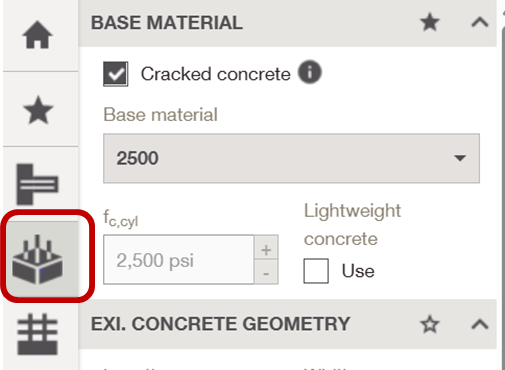
Task: Click the fc,cyl 2,500 psi input field
Action: coord(179,260)
